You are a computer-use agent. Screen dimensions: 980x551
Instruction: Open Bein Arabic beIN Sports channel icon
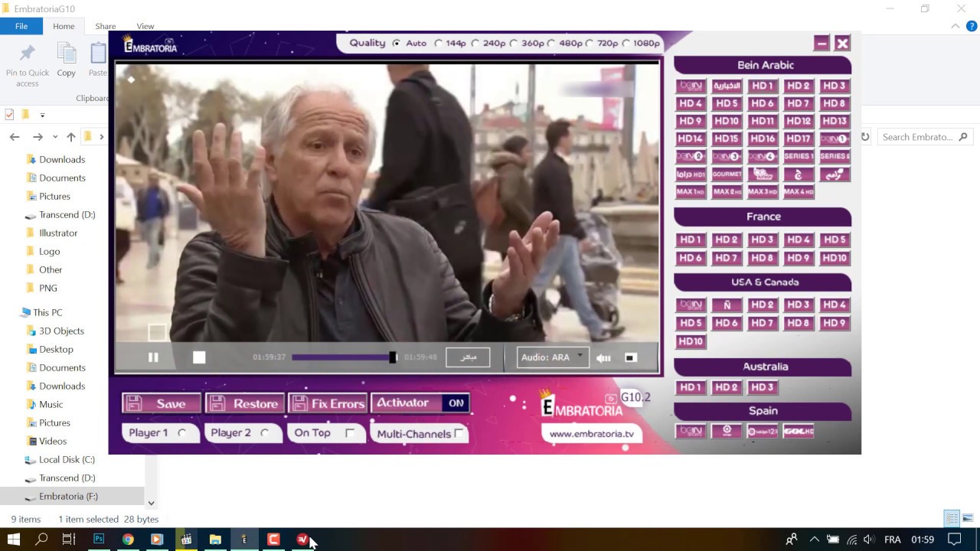691,86
